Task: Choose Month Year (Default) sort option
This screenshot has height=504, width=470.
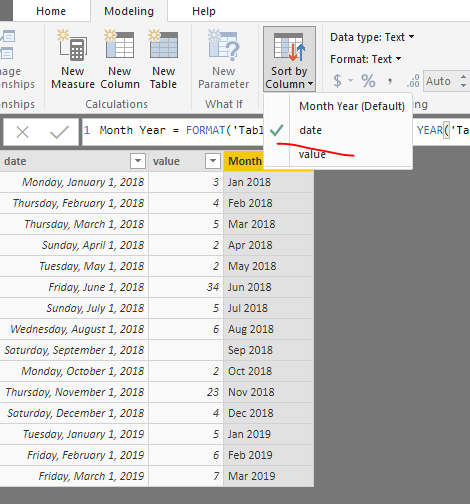Action: [x=352, y=106]
